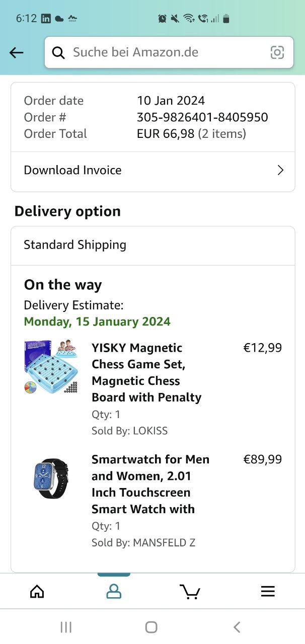Open camera lens scan search

[277, 52]
